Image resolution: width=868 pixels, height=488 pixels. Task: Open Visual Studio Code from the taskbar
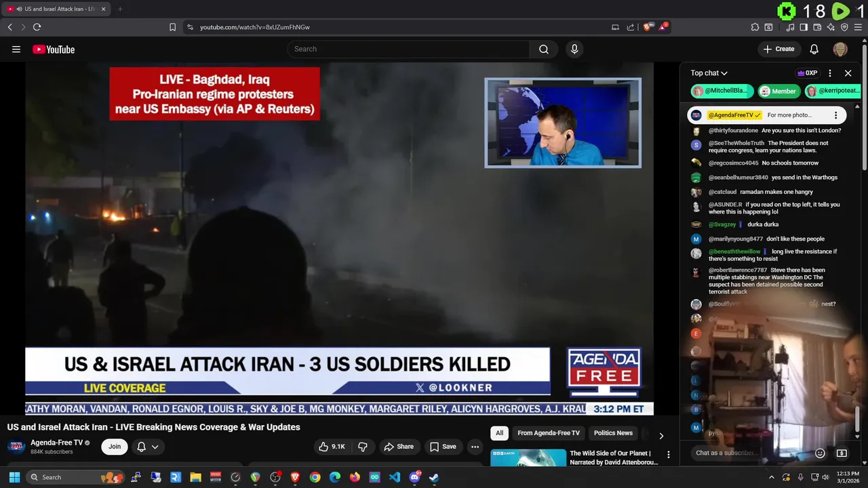(x=395, y=477)
